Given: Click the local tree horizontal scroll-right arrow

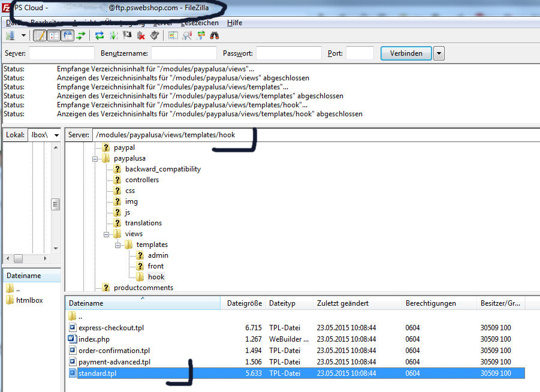Looking at the screenshot, I should 45,258.
